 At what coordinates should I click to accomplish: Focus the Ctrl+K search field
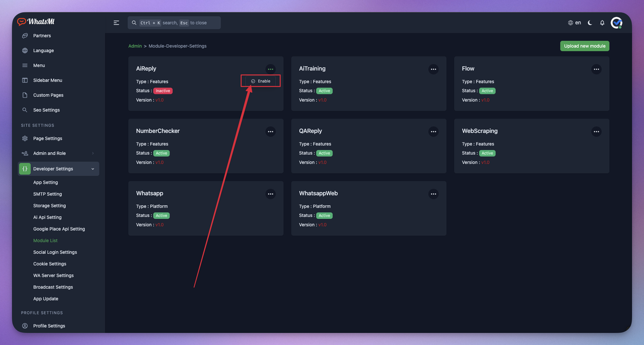[x=174, y=23]
